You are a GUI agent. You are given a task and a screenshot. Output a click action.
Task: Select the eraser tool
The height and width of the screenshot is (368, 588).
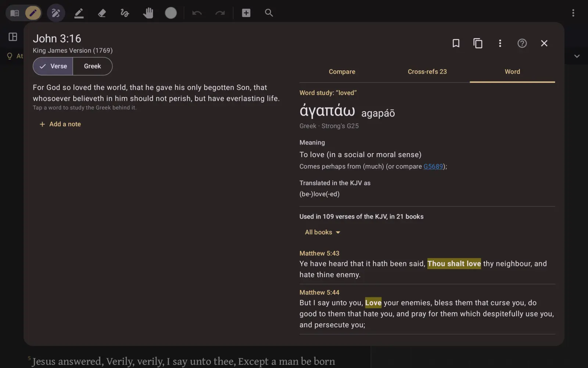click(x=102, y=13)
